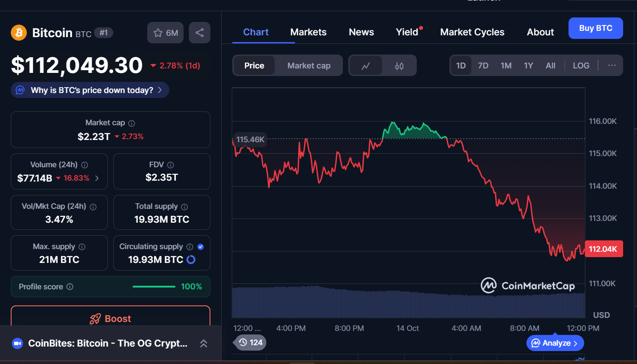Toggle the LOG scale option
This screenshot has width=637, height=364.
pyautogui.click(x=581, y=65)
